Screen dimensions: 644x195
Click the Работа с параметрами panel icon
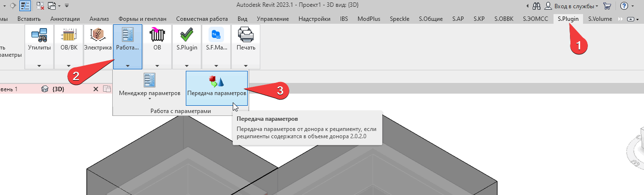point(128,35)
